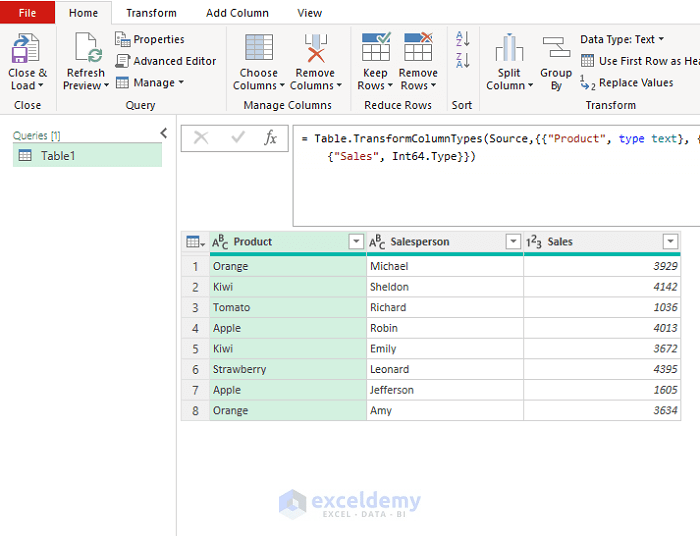The image size is (700, 536).
Task: Select the Sheldon cell
Action: 445,287
